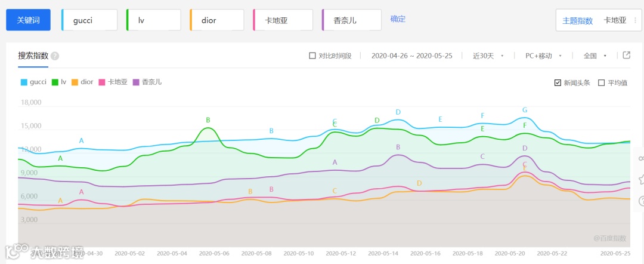
Task: Open green lv news marker E
Action: click(x=482, y=128)
